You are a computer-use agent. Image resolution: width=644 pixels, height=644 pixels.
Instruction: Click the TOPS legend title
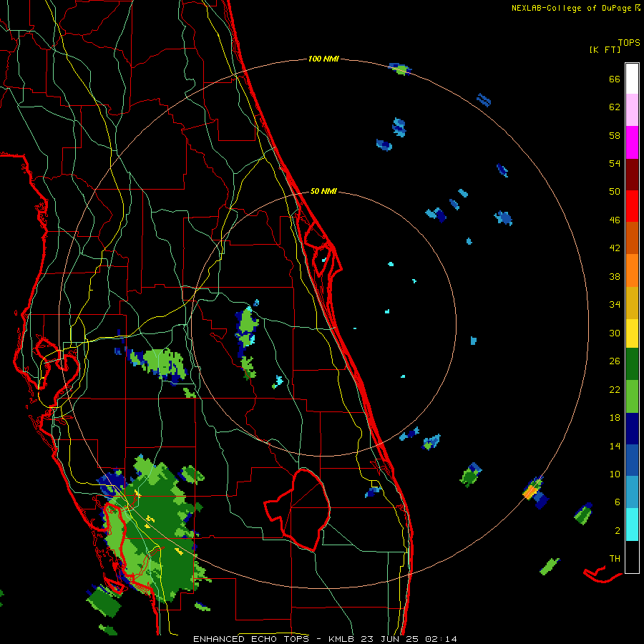[629, 42]
